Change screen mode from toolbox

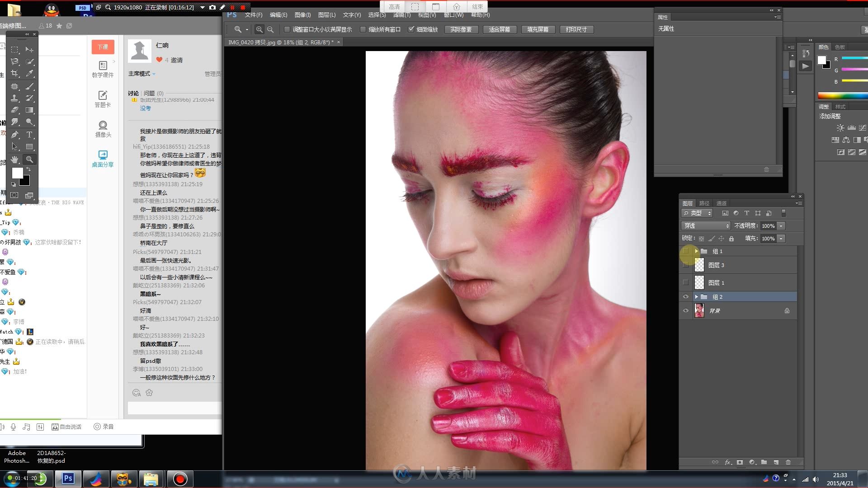(x=29, y=195)
